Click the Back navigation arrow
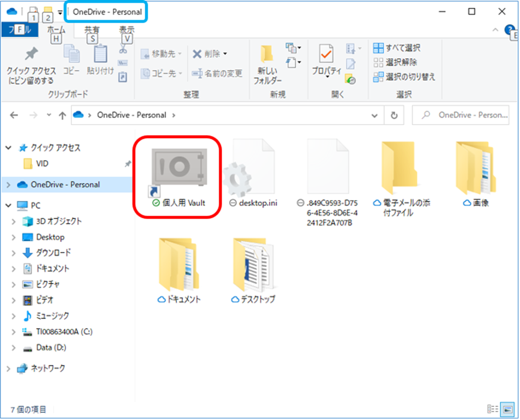The image size is (520, 420). pyautogui.click(x=14, y=115)
